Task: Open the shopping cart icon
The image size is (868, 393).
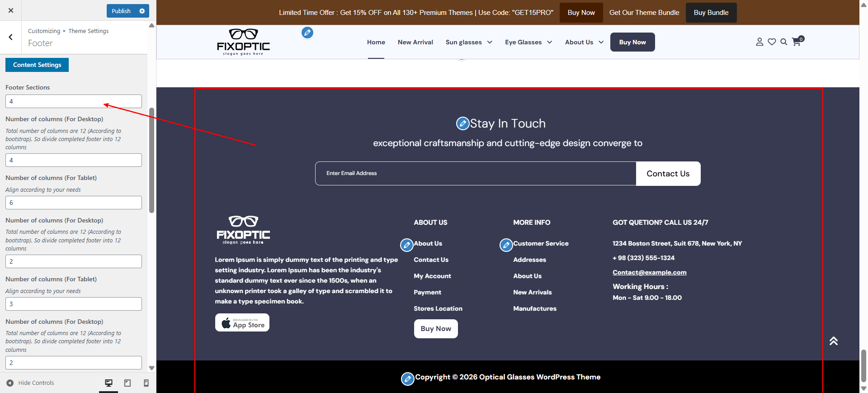Action: click(798, 41)
